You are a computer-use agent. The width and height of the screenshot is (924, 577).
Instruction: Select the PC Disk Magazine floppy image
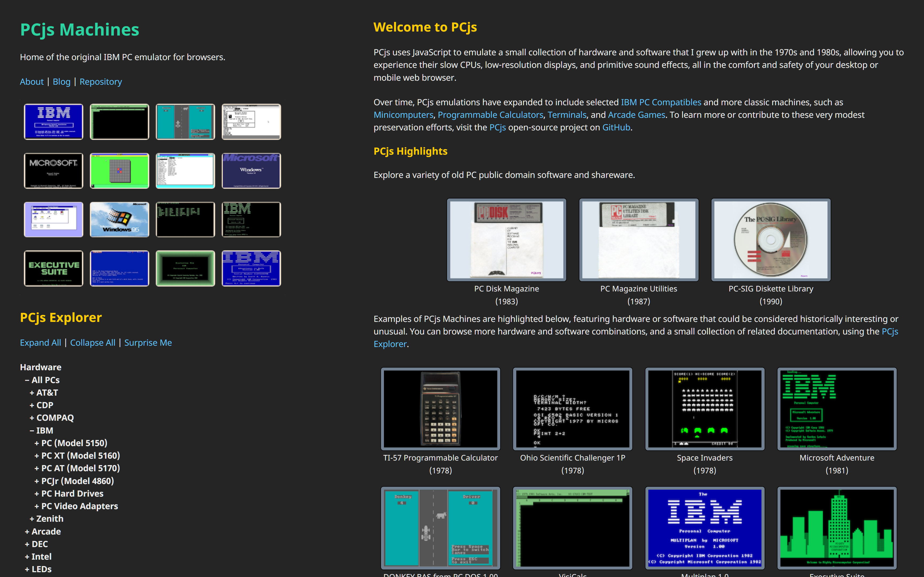click(506, 240)
